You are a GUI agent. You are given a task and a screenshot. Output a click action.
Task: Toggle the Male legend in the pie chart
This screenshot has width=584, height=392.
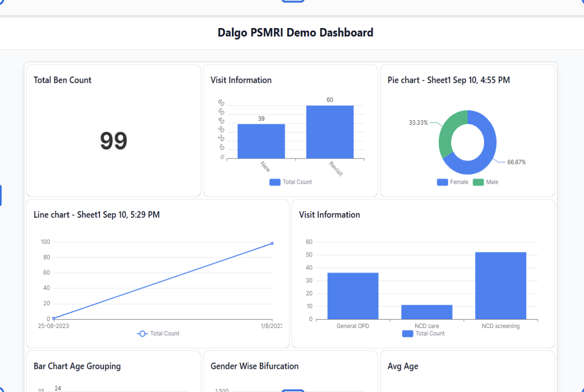coord(486,182)
